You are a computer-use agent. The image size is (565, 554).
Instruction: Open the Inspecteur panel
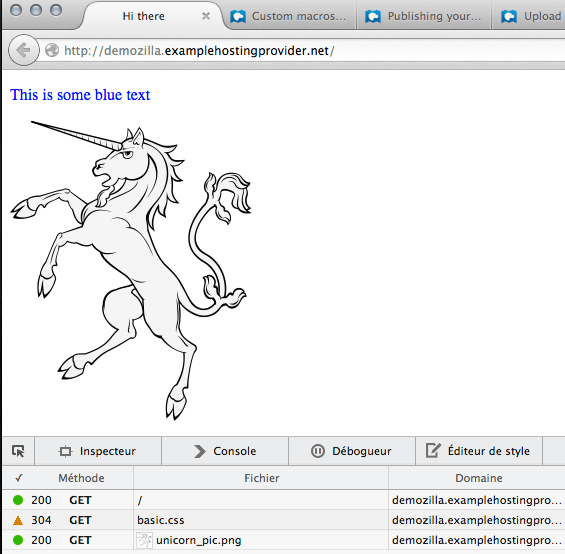tap(98, 451)
